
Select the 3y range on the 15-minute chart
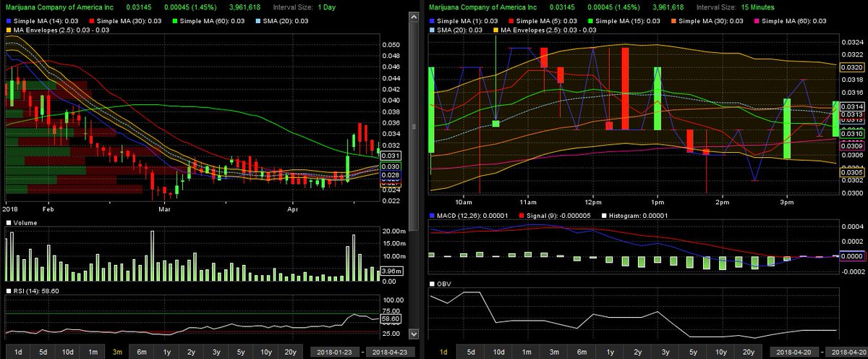click(665, 352)
